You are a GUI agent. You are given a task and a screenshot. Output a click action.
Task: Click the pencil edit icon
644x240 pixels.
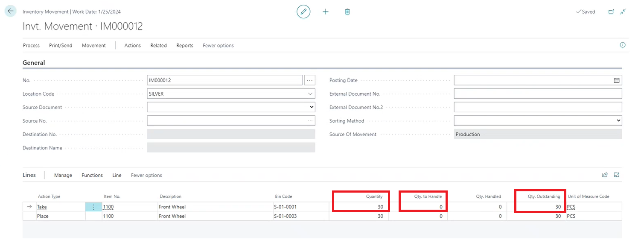tap(303, 12)
